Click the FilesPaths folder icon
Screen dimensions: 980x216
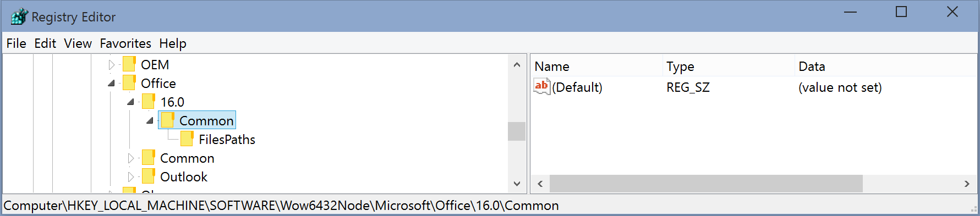187,139
